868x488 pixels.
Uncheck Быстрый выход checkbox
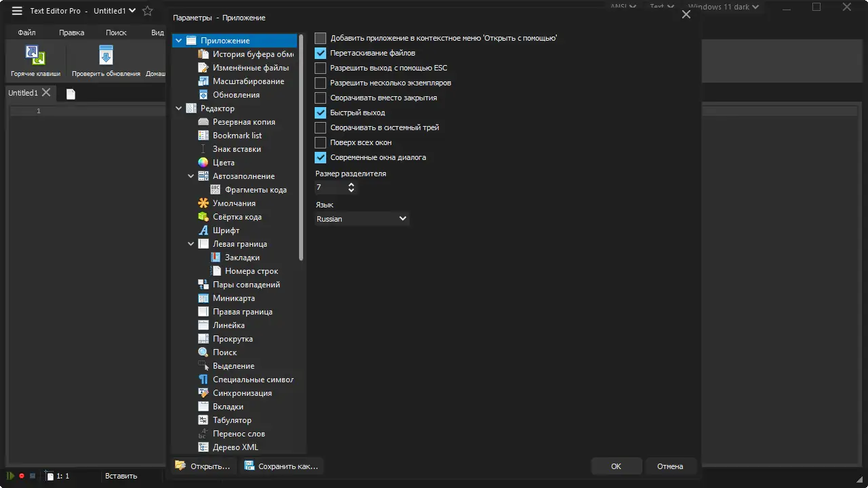pos(321,113)
